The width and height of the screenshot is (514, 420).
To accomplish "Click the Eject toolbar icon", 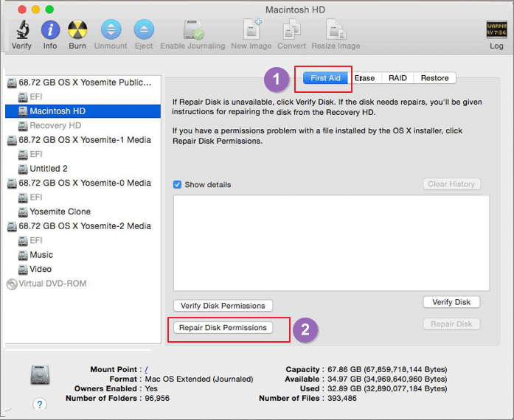I will [x=144, y=30].
